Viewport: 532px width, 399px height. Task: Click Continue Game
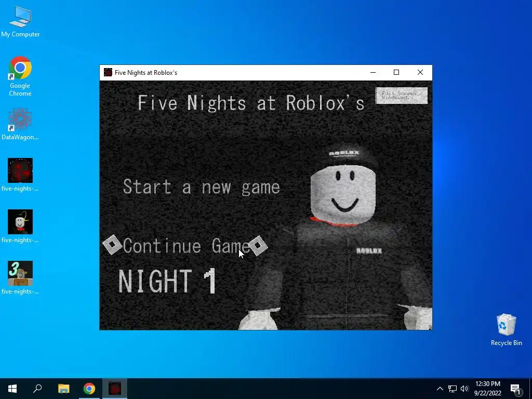(x=187, y=246)
